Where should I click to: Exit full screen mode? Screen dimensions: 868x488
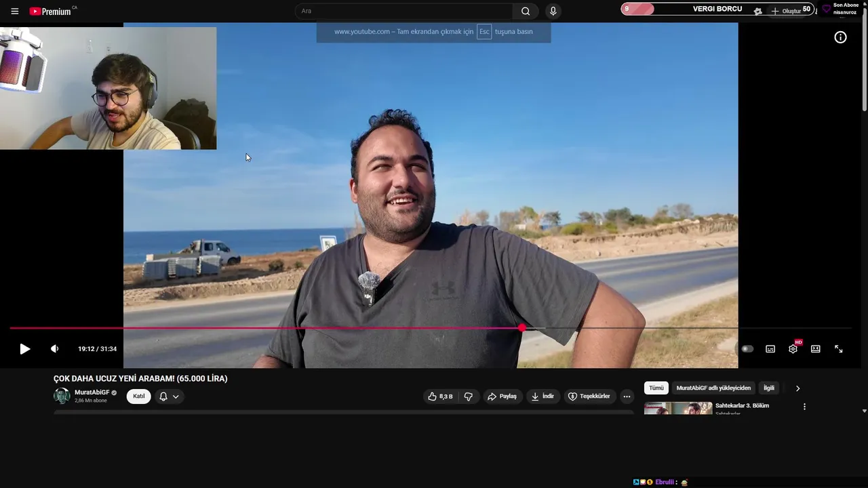tap(839, 348)
